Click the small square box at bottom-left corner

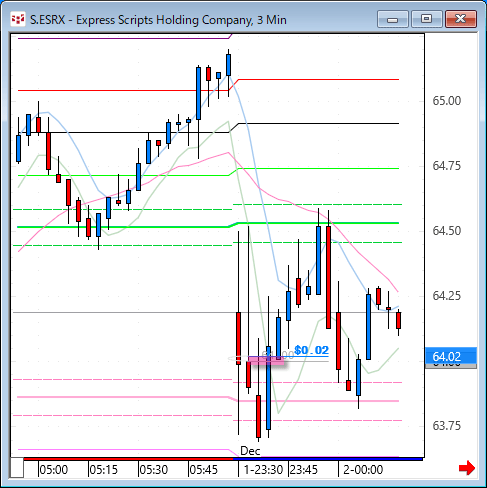(17, 468)
